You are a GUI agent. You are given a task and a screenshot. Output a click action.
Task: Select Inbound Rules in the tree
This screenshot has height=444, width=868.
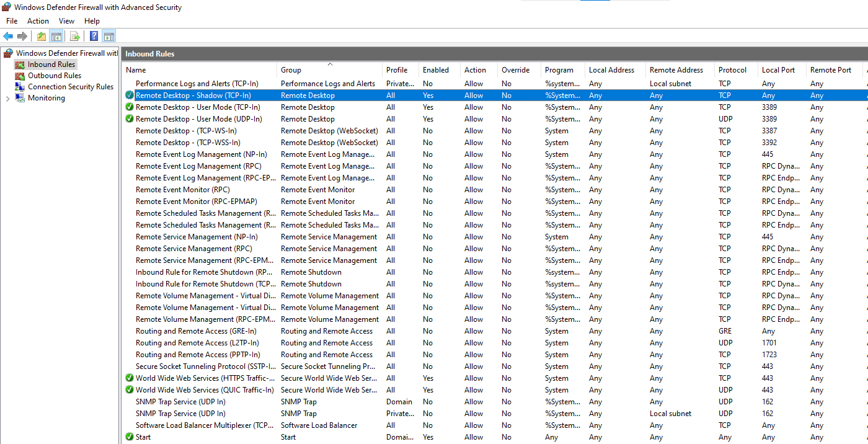[51, 64]
